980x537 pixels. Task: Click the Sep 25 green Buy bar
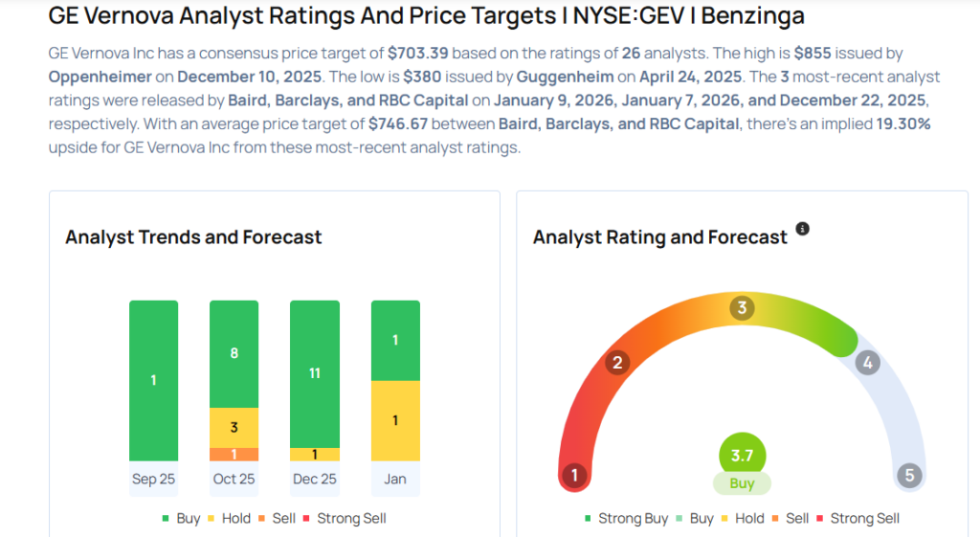(153, 380)
